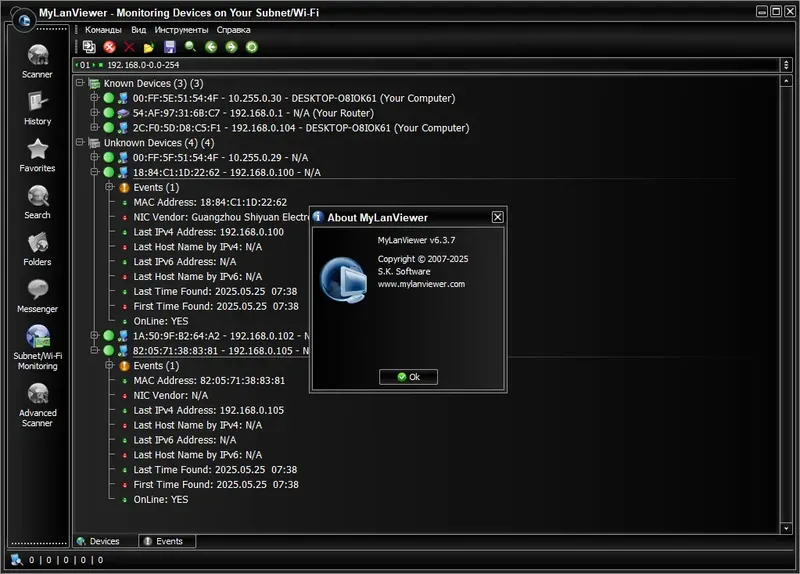Click the warning icon of Events under 192.168.0.105
The height and width of the screenshot is (574, 800).
point(124,366)
